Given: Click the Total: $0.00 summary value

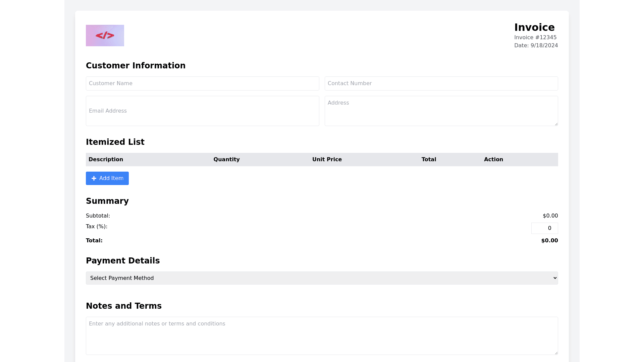Looking at the screenshot, I should coord(549,240).
